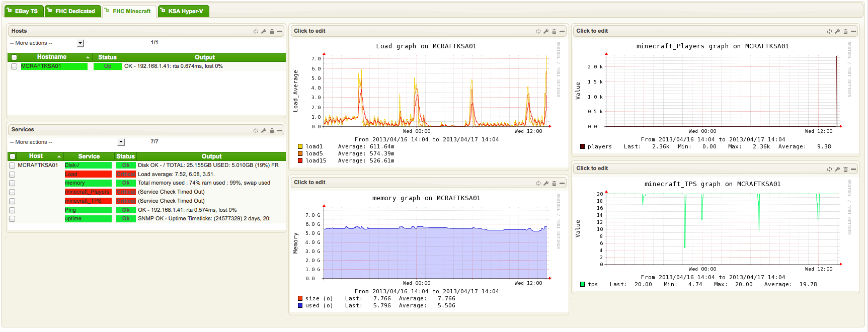This screenshot has width=868, height=332.
Task: Refresh the minecraft_TPS graph panel
Action: (829, 169)
